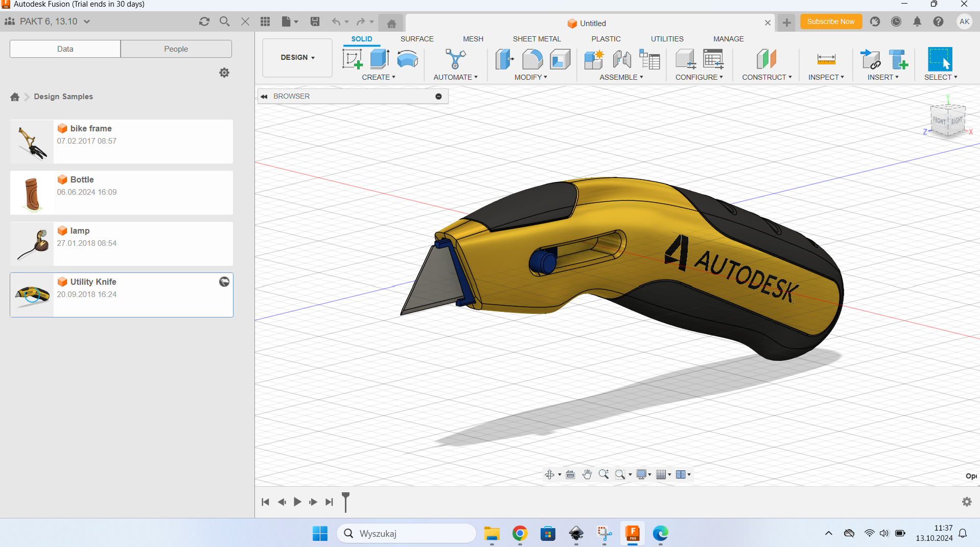Screen dimensions: 980x547
Task: Expand the CONFIGURE menu
Action: point(699,77)
